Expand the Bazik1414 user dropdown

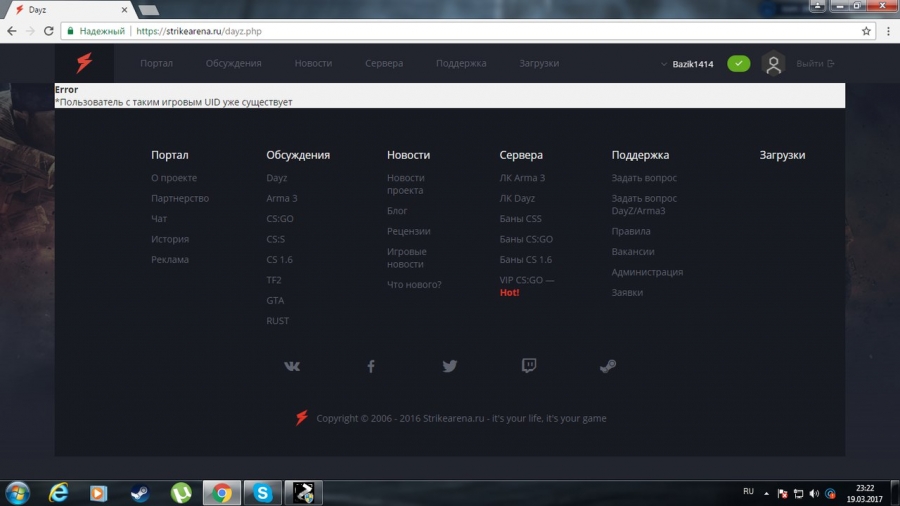[687, 64]
